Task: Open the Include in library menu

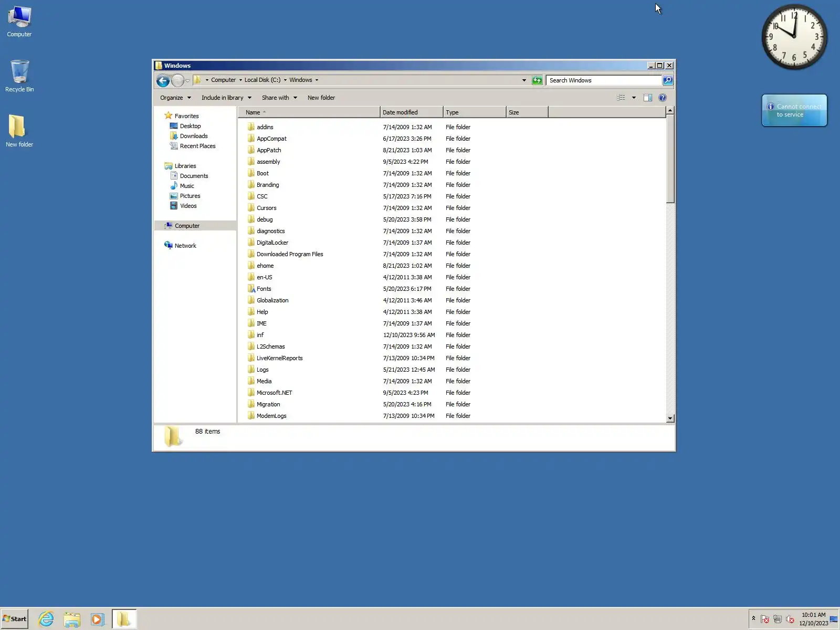Action: pyautogui.click(x=226, y=98)
